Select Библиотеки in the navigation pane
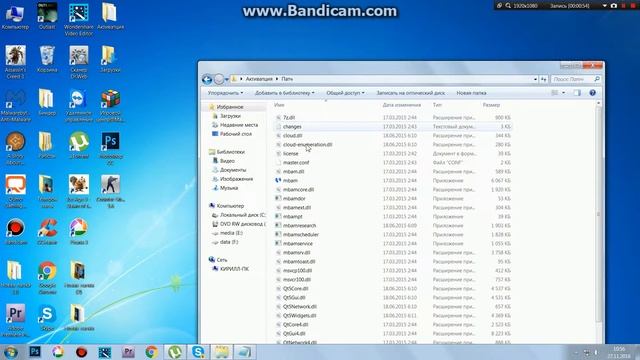The width and height of the screenshot is (640, 360). point(231,152)
